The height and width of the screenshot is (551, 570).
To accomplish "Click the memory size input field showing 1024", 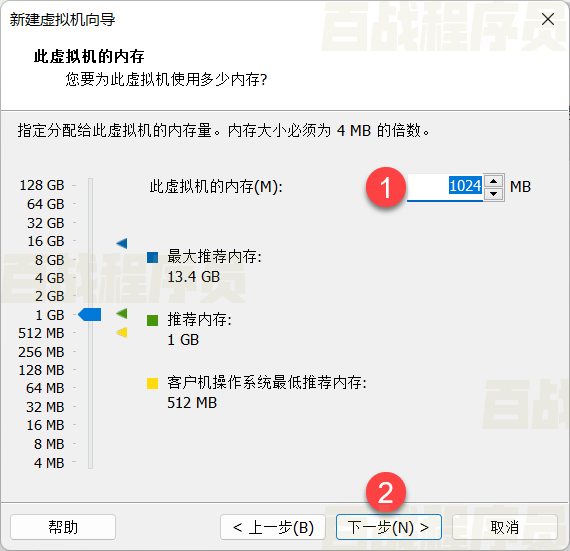I will pyautogui.click(x=445, y=186).
